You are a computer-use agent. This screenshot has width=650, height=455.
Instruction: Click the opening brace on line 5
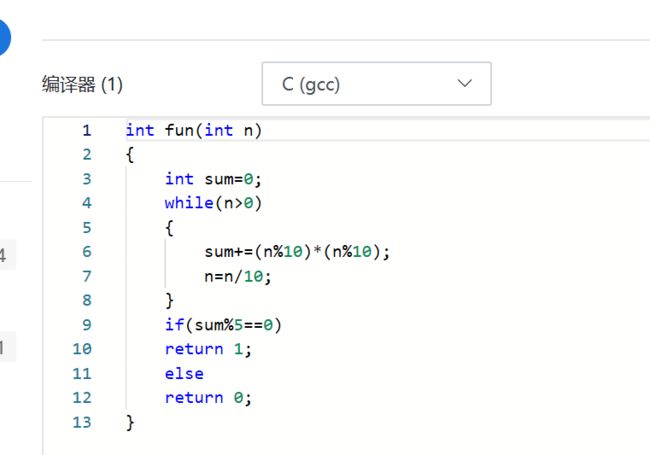click(x=169, y=228)
